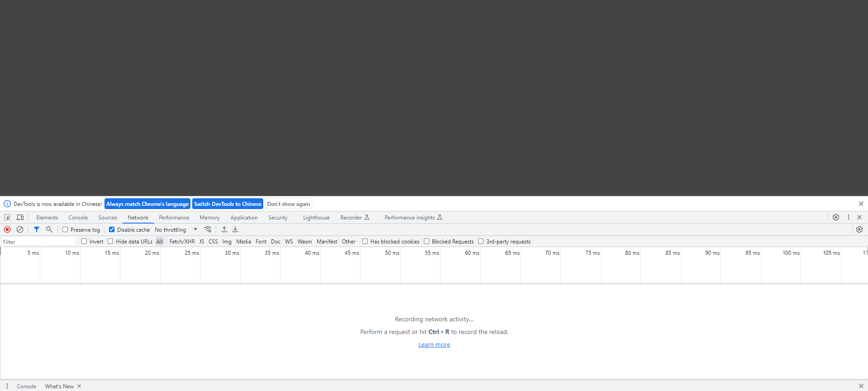Open Network settings gear icon
Screen dimensions: 868x391
click(859, 230)
